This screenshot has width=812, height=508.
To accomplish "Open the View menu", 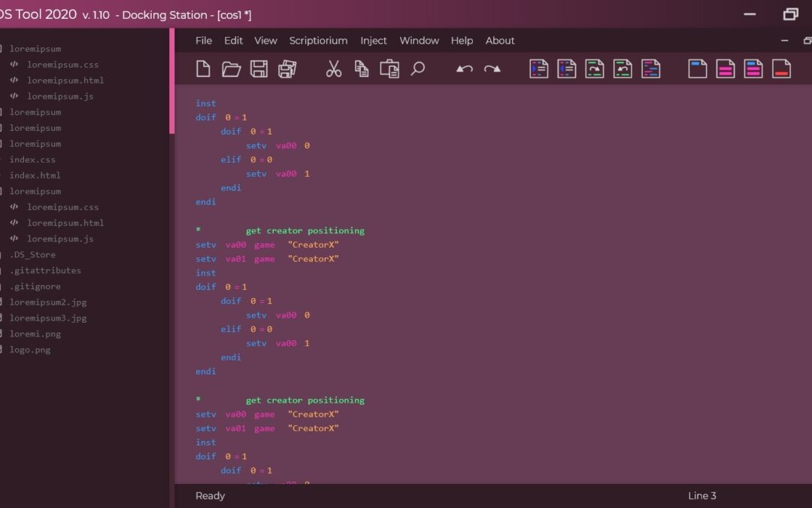I will (265, 41).
